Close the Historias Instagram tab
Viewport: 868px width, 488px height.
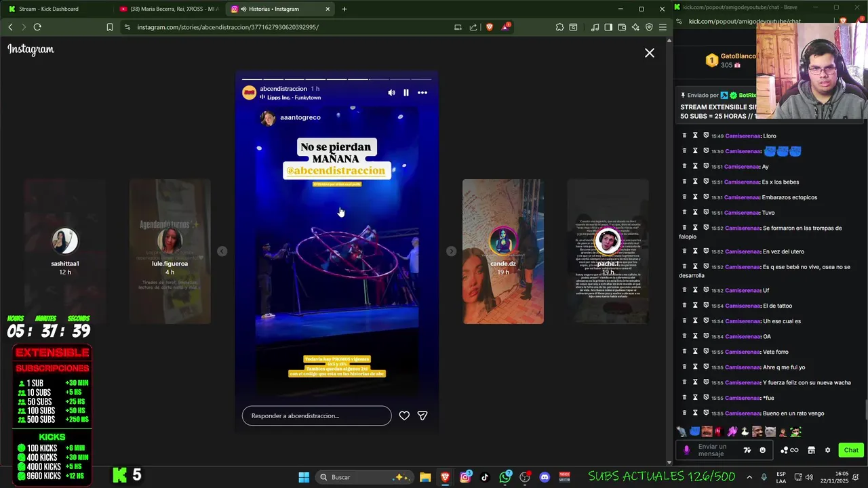point(328,9)
